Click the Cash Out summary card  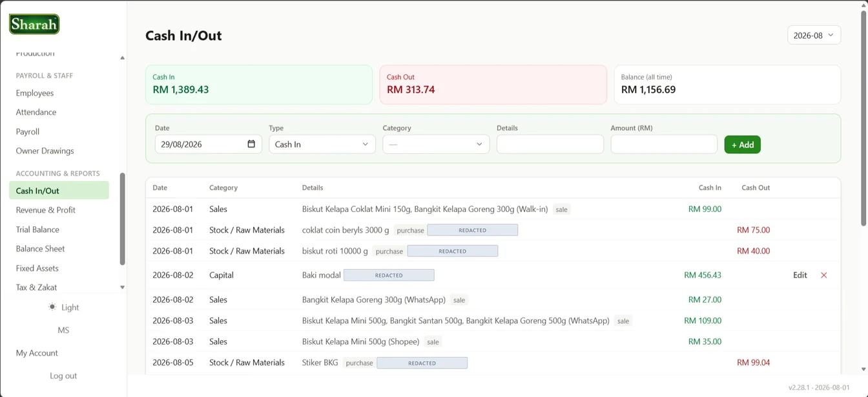493,85
